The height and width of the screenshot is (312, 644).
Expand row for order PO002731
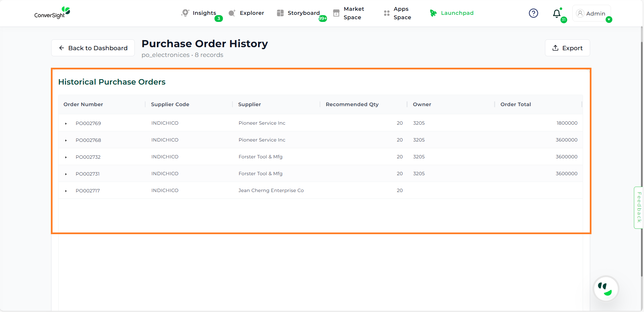coord(66,174)
